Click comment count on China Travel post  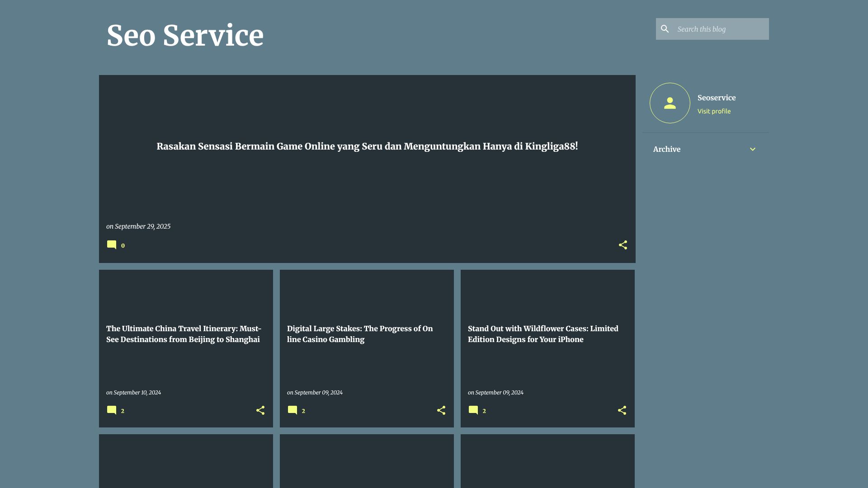point(123,411)
